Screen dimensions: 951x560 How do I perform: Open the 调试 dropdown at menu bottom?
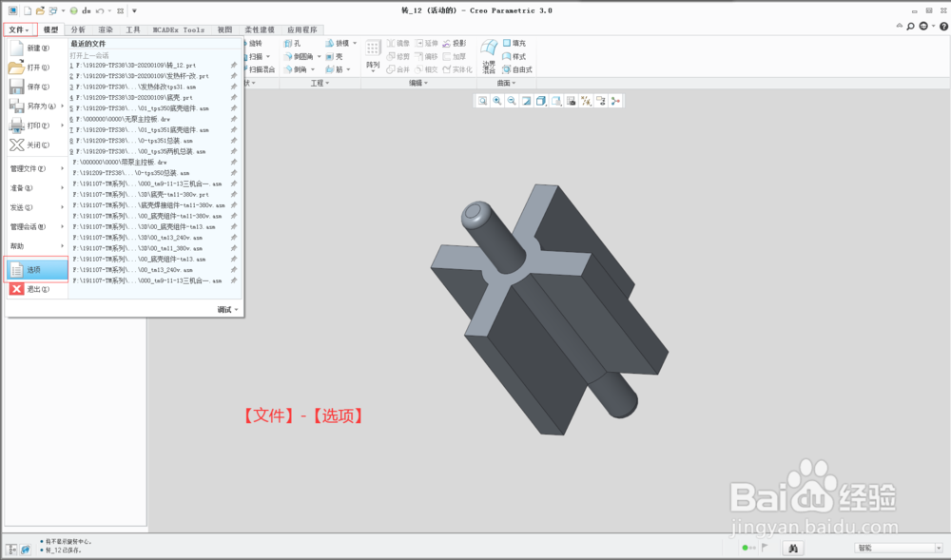pos(227,310)
